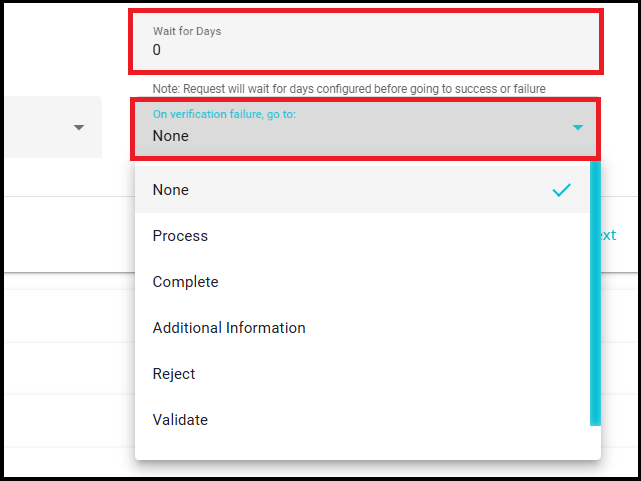
Task: Select the None option in the list
Action: (171, 190)
